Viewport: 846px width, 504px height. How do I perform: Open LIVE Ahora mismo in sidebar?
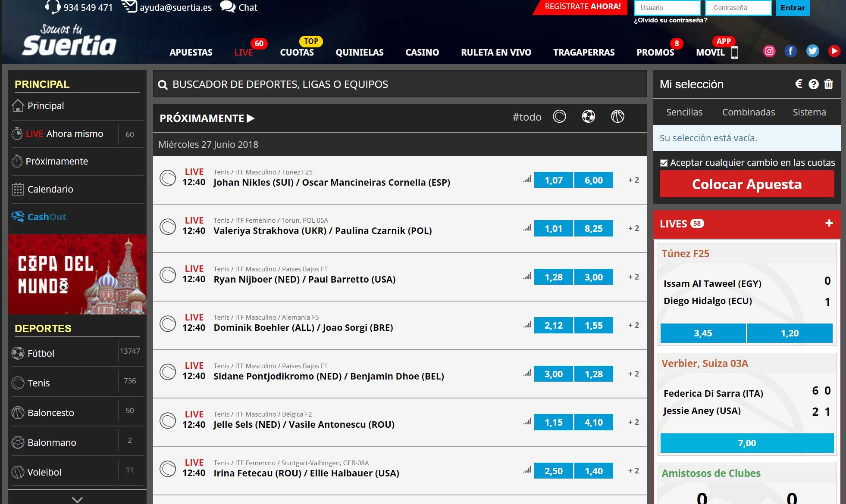(x=65, y=134)
